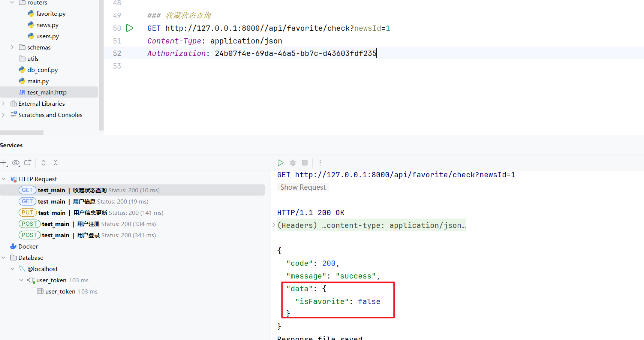The height and width of the screenshot is (340, 644).
Task: Rerun the request with green play button
Action: click(x=280, y=163)
